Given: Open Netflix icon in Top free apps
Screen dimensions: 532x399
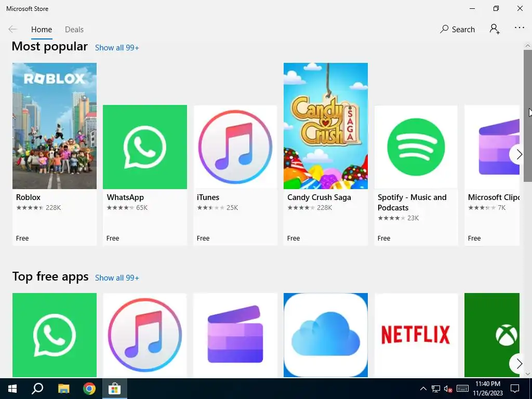Looking at the screenshot, I should [416, 335].
